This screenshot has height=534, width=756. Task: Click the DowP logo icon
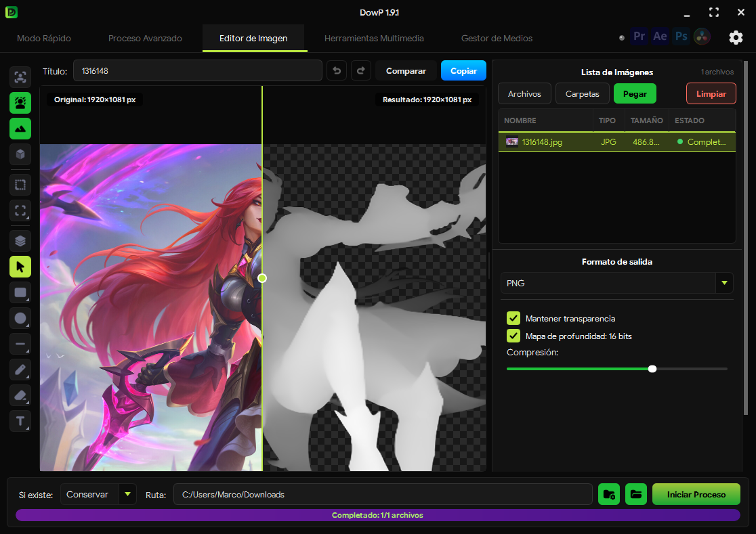(x=12, y=12)
